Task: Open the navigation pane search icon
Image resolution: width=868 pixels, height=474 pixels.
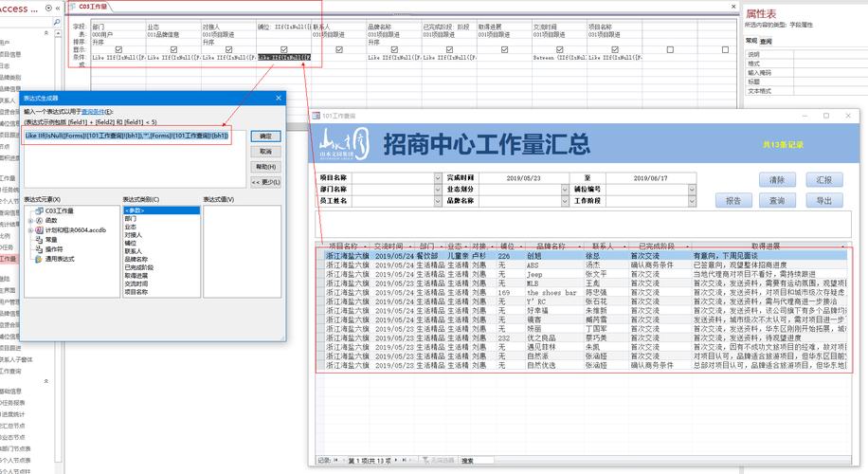Action: (57, 22)
